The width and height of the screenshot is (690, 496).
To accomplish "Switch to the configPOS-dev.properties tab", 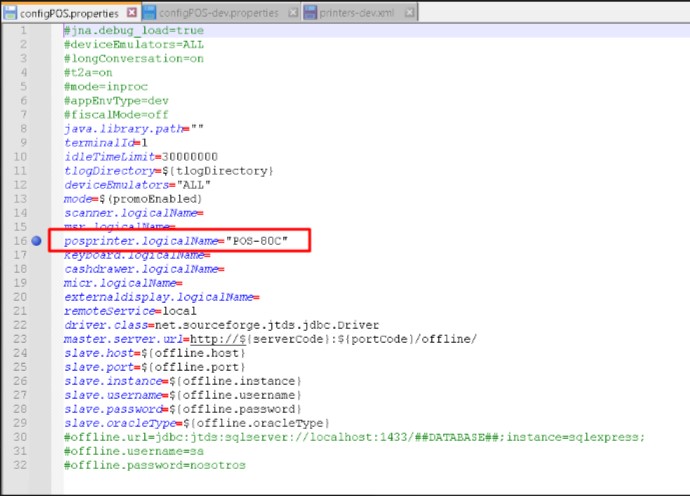I will [222, 13].
